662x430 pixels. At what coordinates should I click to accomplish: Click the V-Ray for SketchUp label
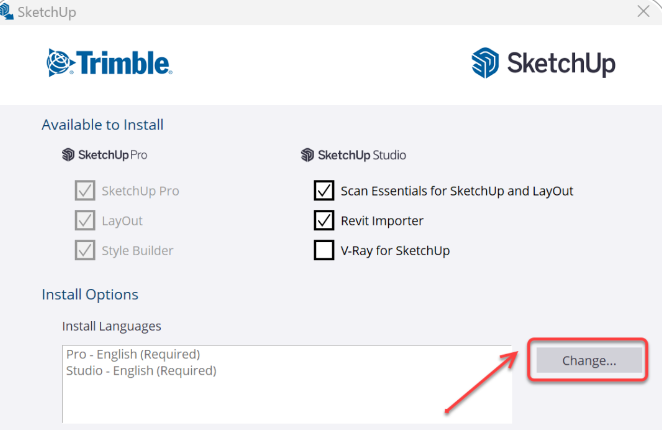395,250
